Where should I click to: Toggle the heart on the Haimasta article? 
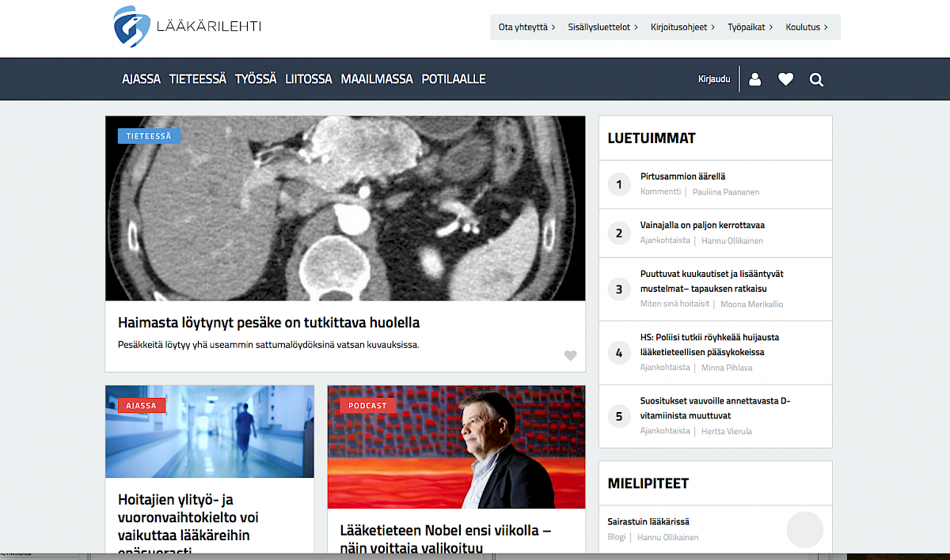571,356
